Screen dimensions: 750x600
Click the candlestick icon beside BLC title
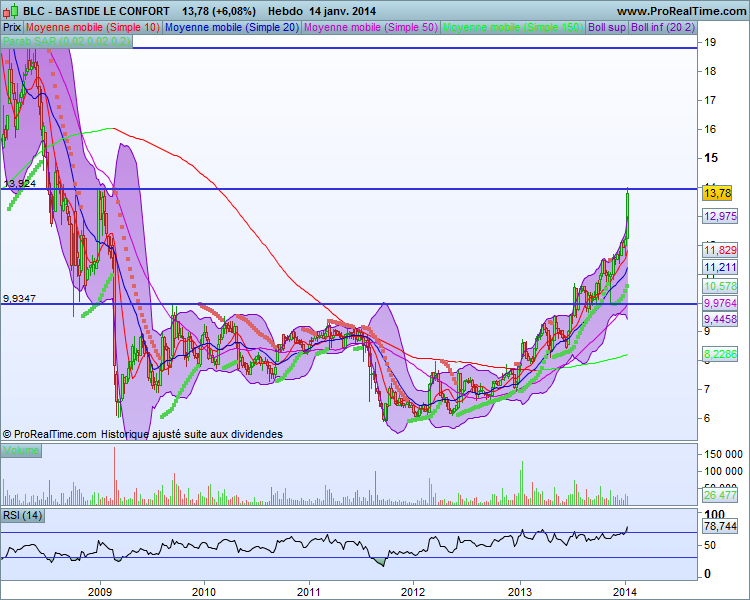11,11
